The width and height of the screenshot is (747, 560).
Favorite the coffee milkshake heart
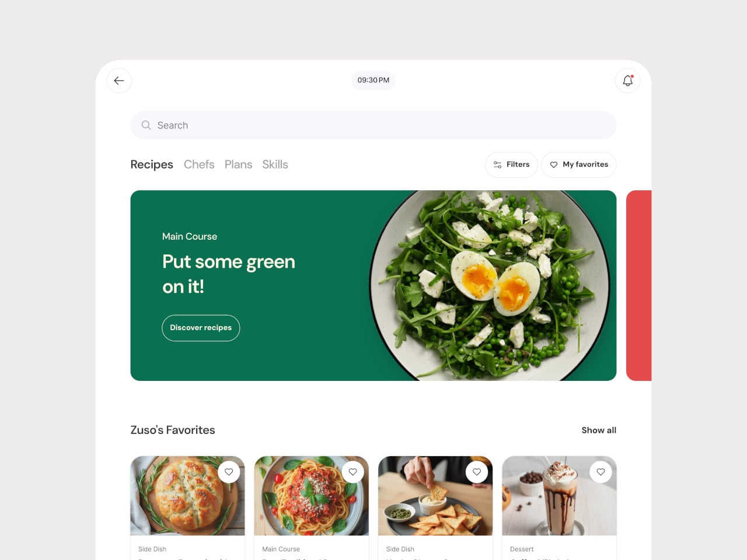coord(601,472)
